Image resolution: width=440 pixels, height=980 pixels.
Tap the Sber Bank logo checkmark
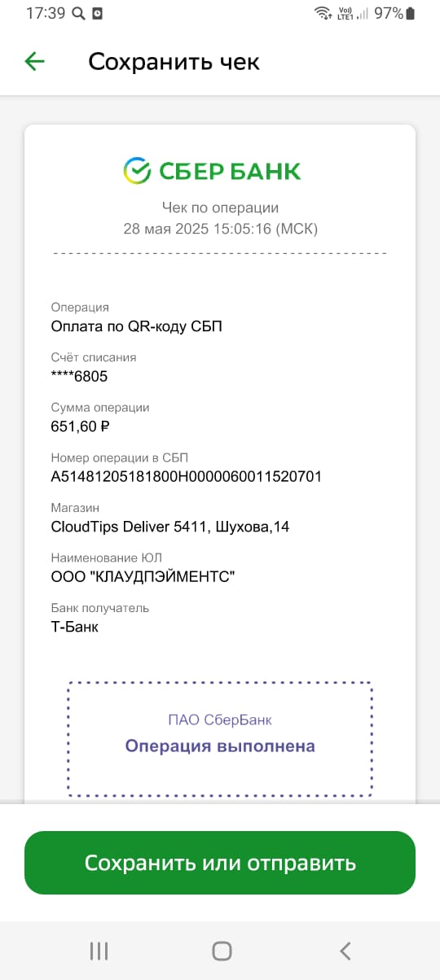point(137,170)
